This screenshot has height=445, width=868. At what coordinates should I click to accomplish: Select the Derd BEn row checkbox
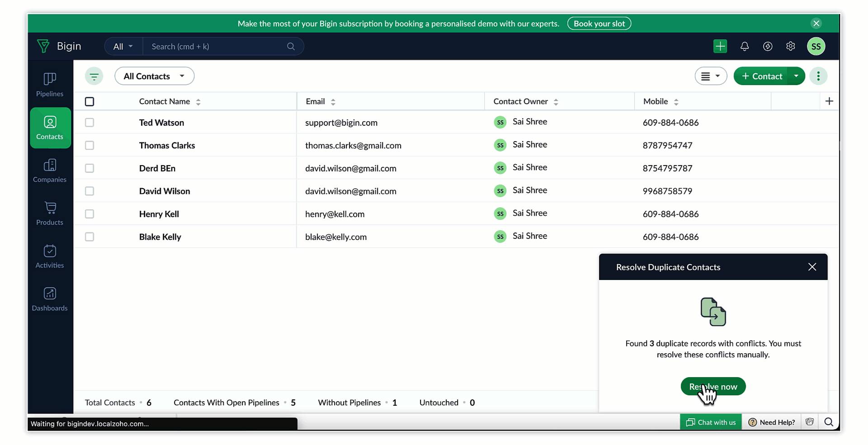pyautogui.click(x=90, y=168)
